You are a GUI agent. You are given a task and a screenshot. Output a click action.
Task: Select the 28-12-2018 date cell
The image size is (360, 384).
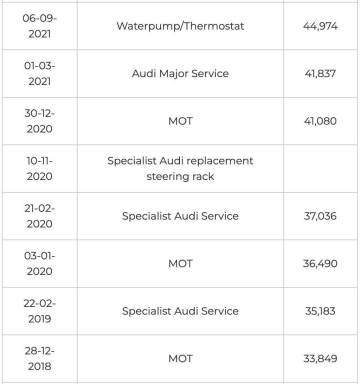[x=40, y=359]
